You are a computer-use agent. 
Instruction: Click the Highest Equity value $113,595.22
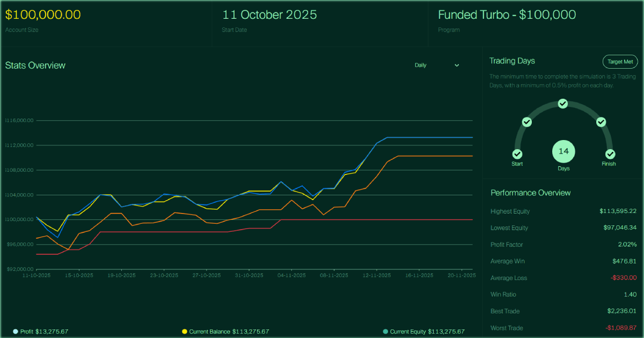click(618, 211)
